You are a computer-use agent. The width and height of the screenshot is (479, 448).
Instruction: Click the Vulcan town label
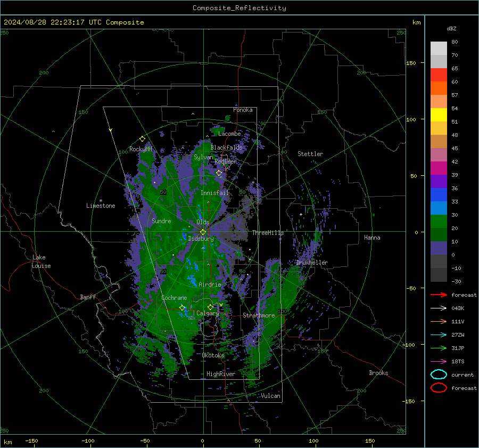[271, 396]
